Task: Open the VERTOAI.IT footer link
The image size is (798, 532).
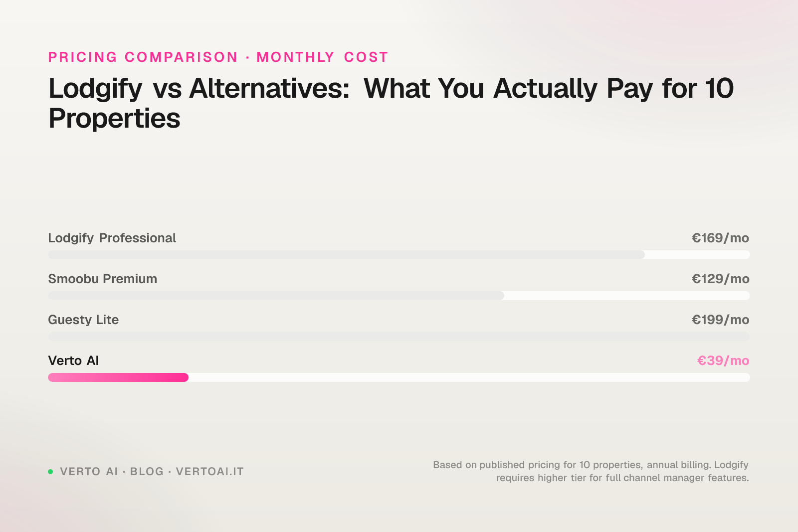Action: pyautogui.click(x=209, y=472)
